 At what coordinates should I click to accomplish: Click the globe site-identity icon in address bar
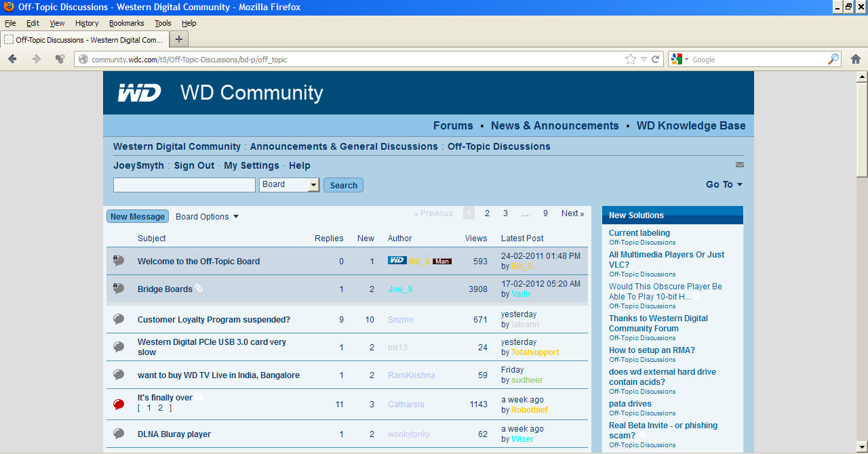point(83,59)
